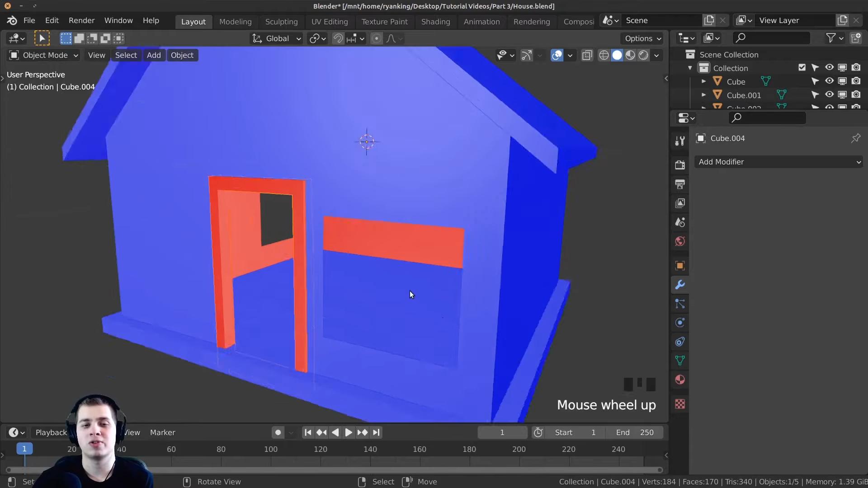Open the Material Properties tab

pos(679,380)
